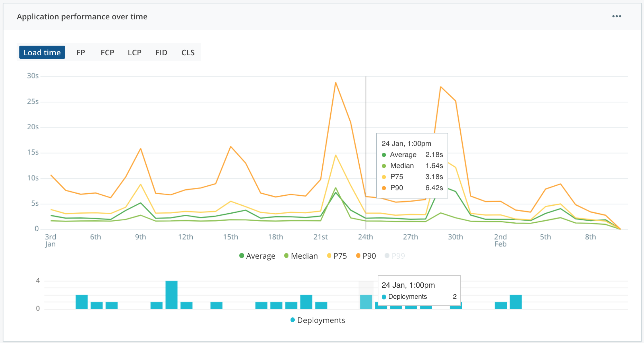Open the chart options ellipsis menu
This screenshot has width=644, height=343.
pyautogui.click(x=617, y=16)
